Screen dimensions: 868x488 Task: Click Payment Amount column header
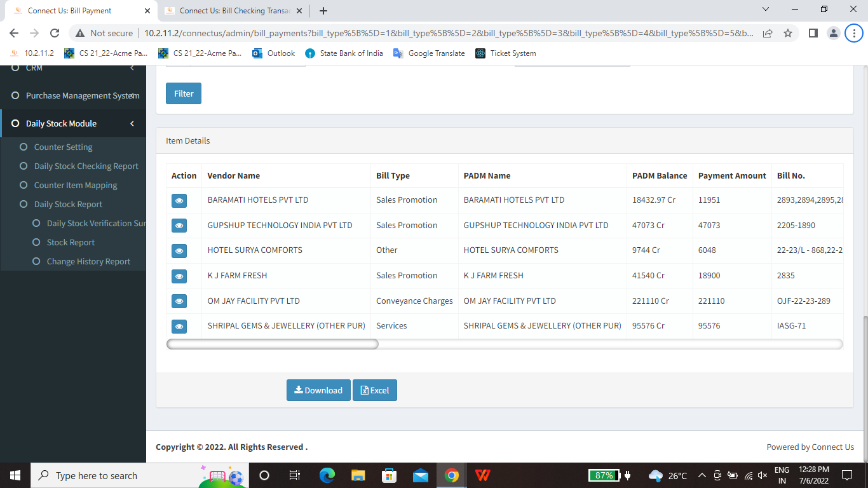tap(732, 175)
